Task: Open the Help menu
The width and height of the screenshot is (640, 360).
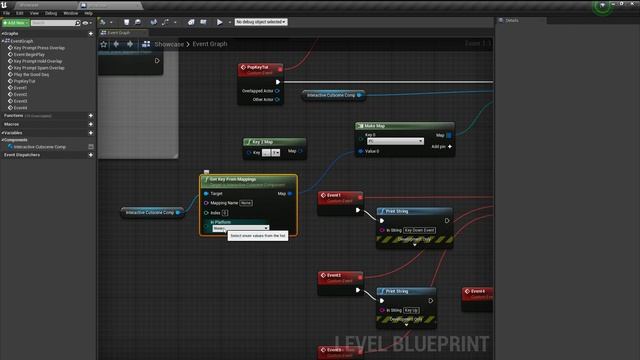Action: [89, 13]
